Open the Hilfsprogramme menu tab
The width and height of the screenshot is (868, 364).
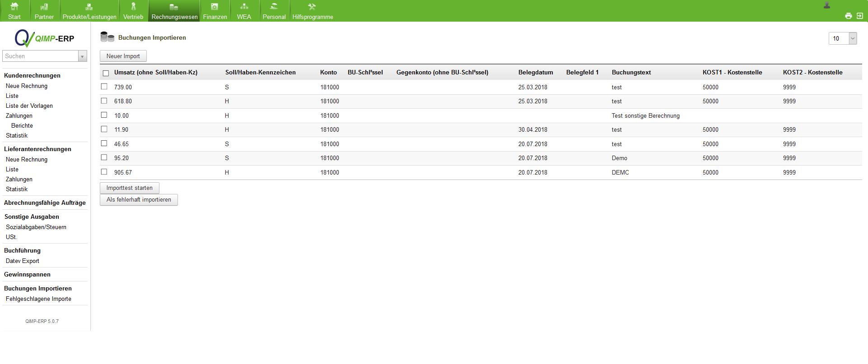coord(313,11)
